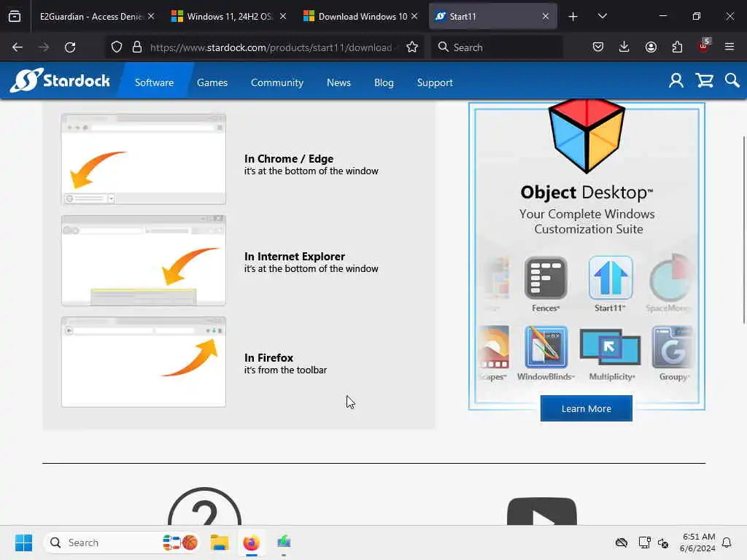The image size is (747, 560).
Task: Open the shopping cart icon
Action: 704,80
